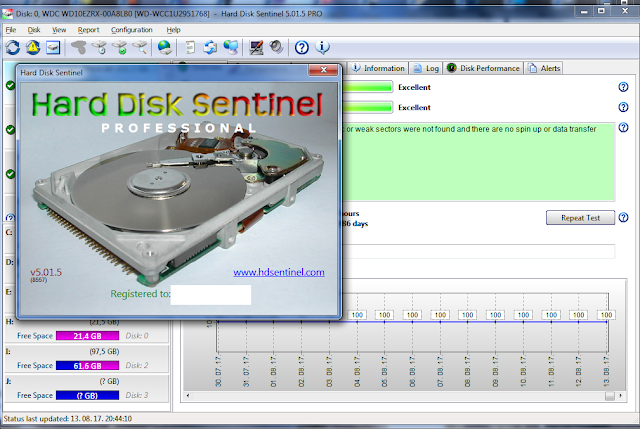Click the green text description box
The image size is (640, 429).
(x=478, y=162)
